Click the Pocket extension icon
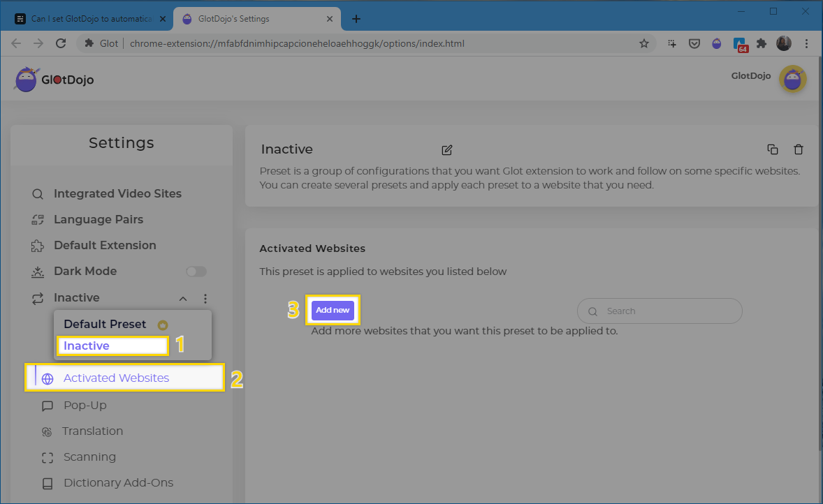This screenshot has width=823, height=504. (694, 43)
